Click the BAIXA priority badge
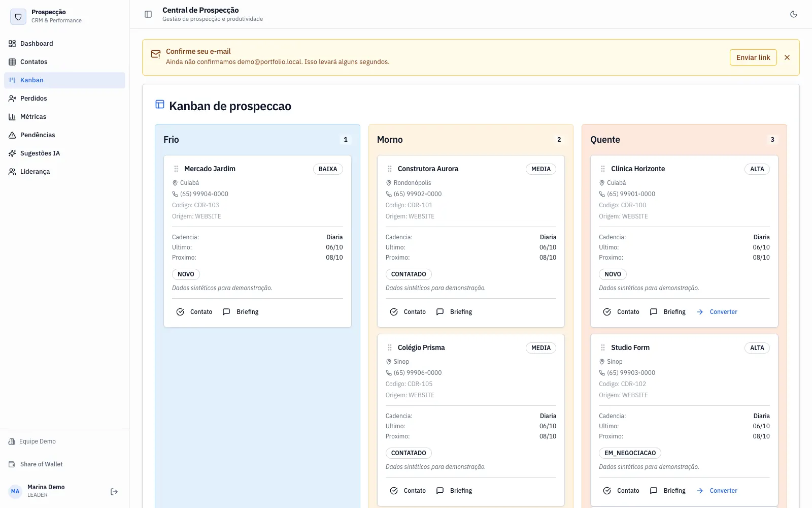Screen dimensions: 812x508 (x=328, y=169)
